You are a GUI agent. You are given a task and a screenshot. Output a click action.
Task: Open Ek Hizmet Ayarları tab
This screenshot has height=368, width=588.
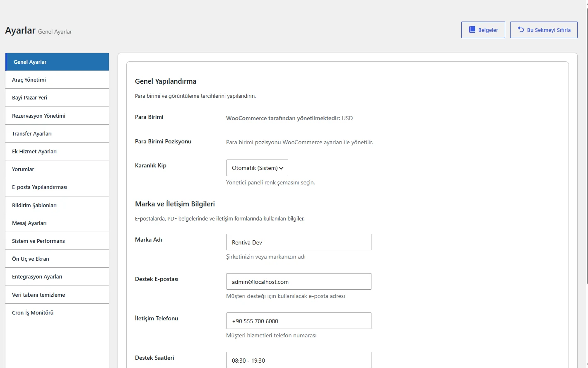[x=57, y=151]
